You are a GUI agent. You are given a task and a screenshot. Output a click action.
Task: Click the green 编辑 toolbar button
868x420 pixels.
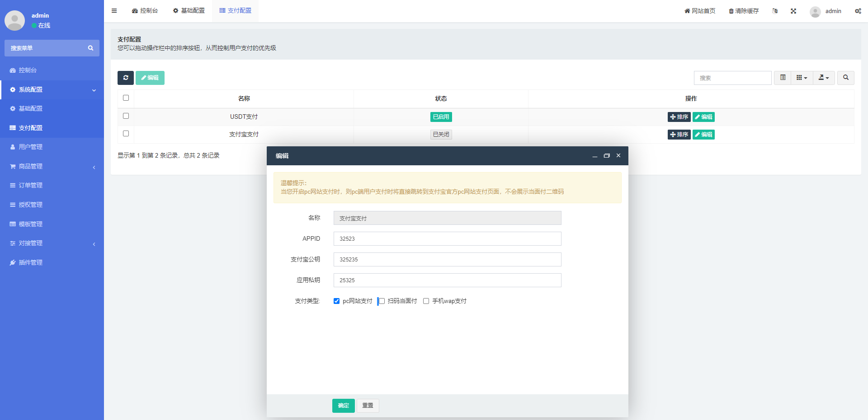(x=150, y=78)
